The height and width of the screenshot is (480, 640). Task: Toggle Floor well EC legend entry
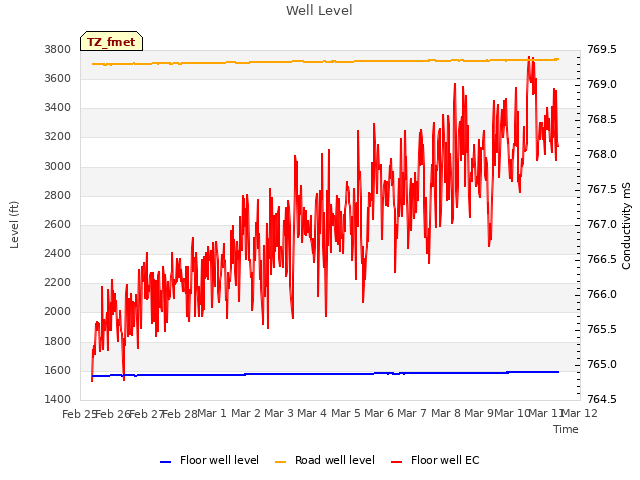coord(435,460)
